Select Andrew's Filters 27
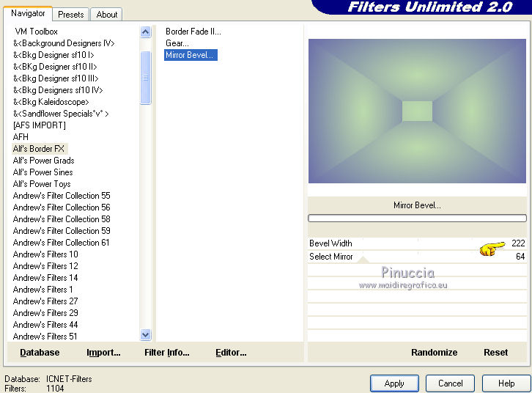This screenshot has height=393, width=532. pos(45,301)
